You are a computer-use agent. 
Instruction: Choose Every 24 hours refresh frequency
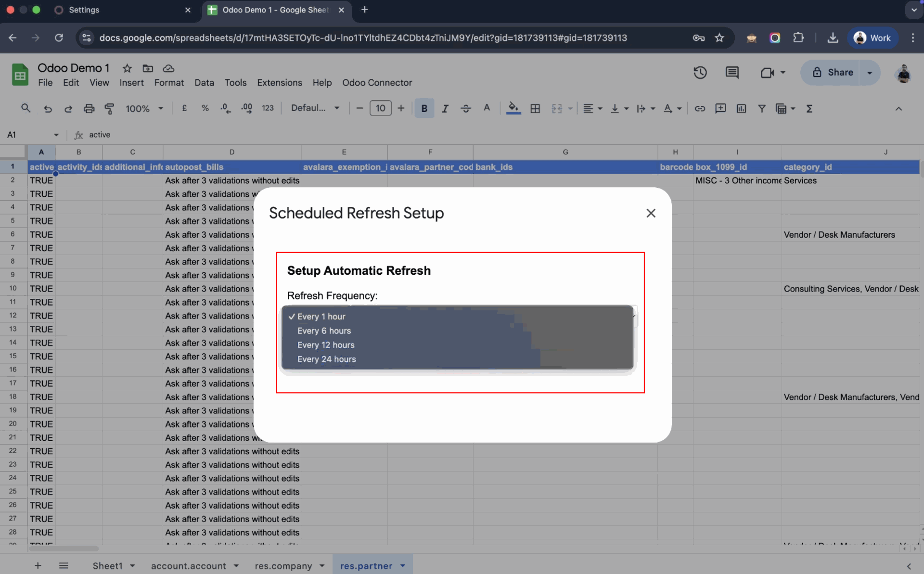tap(326, 359)
